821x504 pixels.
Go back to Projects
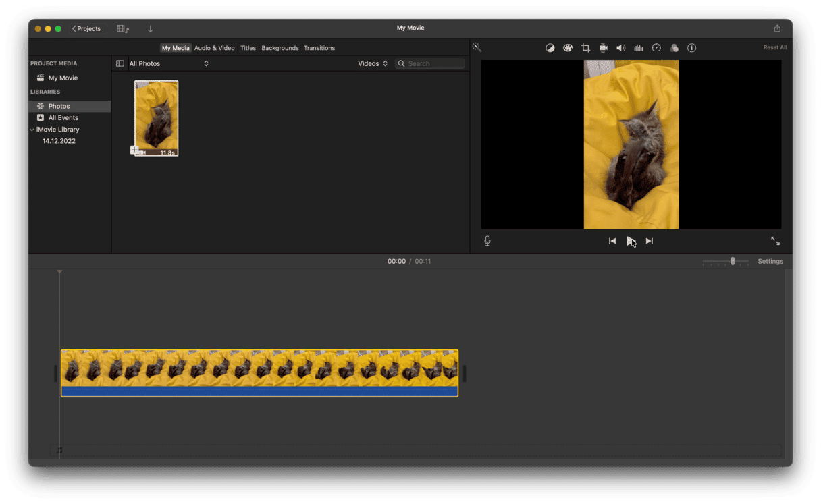(x=86, y=28)
